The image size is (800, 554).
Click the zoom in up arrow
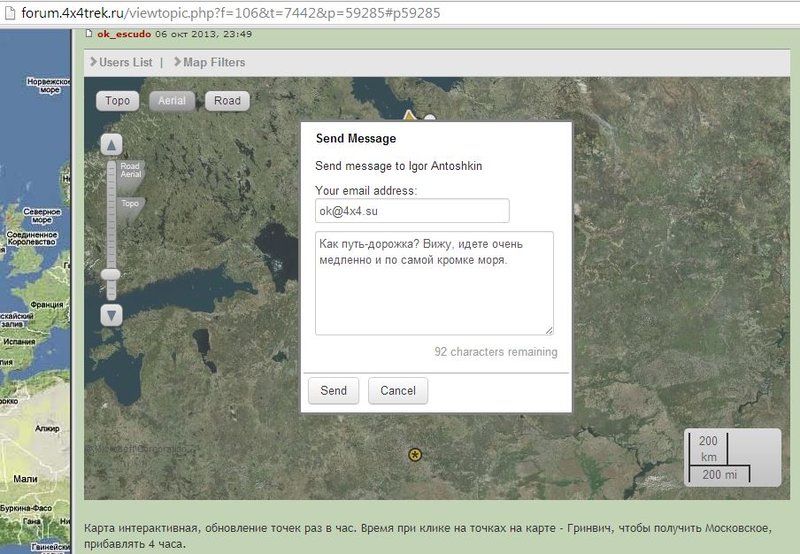pyautogui.click(x=112, y=144)
